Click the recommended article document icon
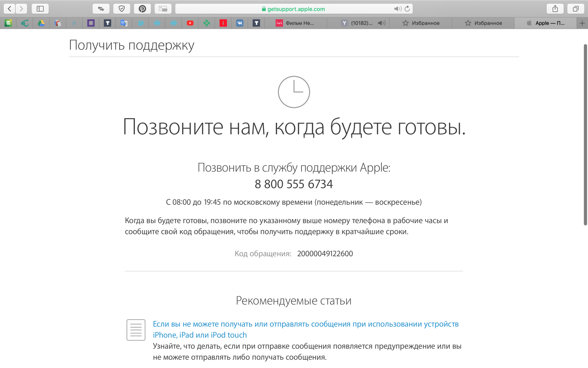The width and height of the screenshot is (588, 368). tap(136, 330)
